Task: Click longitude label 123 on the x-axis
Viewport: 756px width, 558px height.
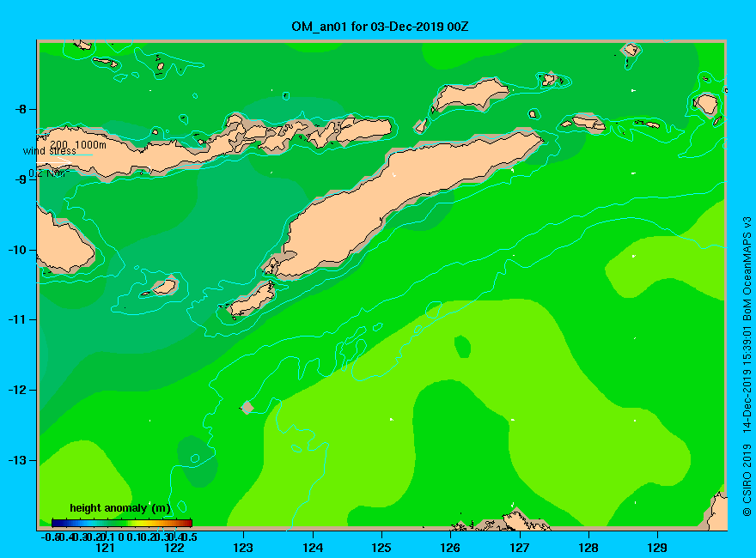Action: (243, 548)
